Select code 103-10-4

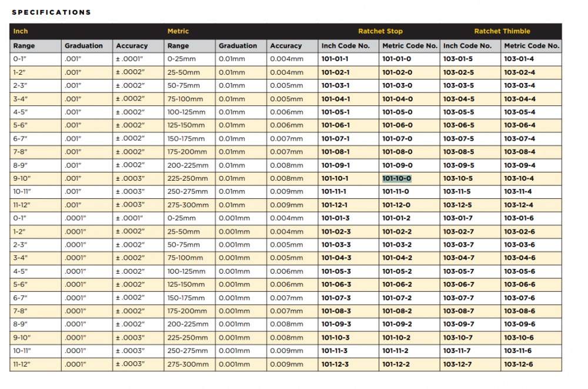coord(519,178)
